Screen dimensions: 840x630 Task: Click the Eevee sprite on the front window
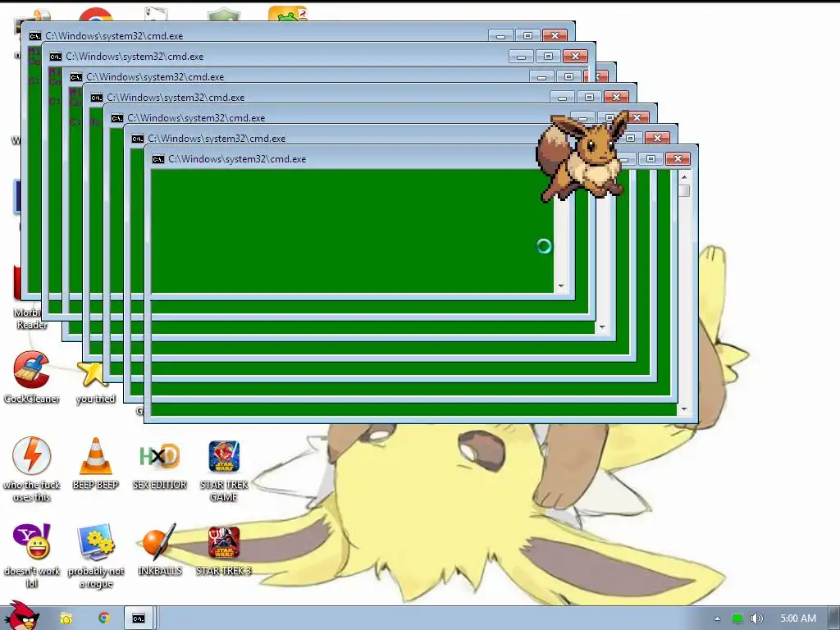(582, 155)
